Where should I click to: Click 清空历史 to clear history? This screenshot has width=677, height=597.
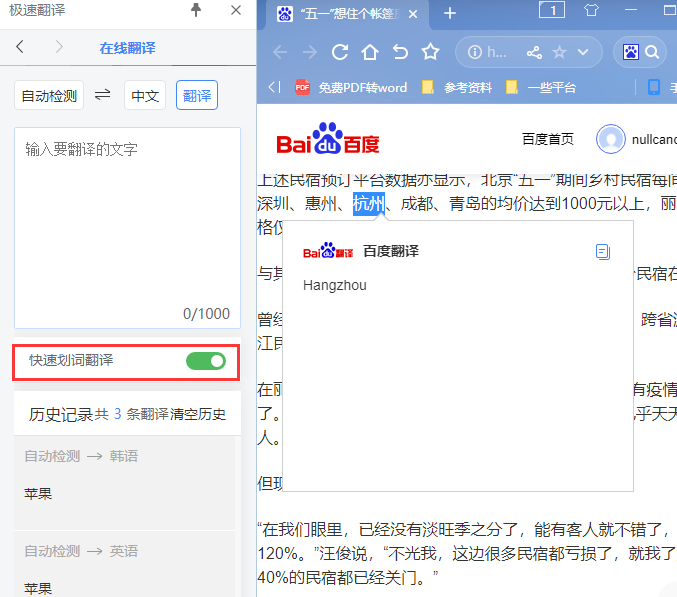point(198,414)
